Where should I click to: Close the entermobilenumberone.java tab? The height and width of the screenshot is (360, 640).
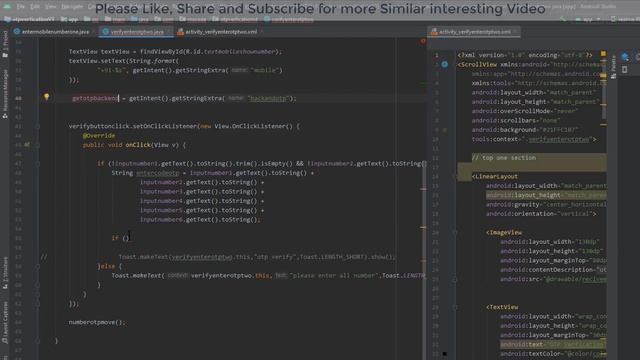pyautogui.click(x=93, y=31)
